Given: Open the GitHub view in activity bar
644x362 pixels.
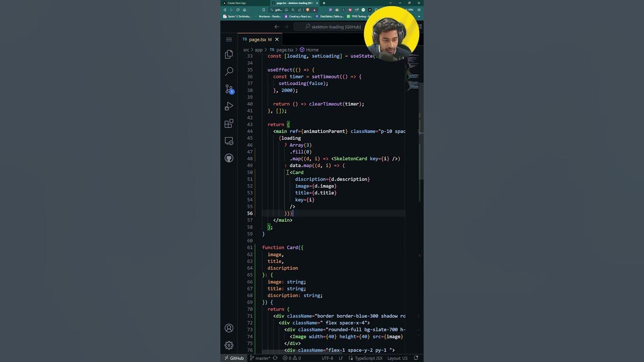Looking at the screenshot, I should [229, 158].
